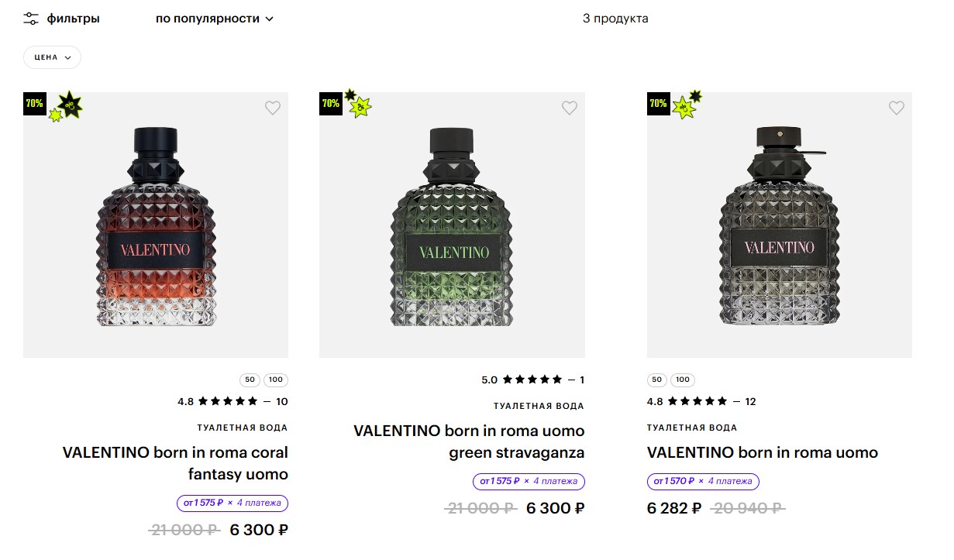Click the orange coral fantasy bottle image
This screenshot has height=560, width=954.
click(x=156, y=225)
